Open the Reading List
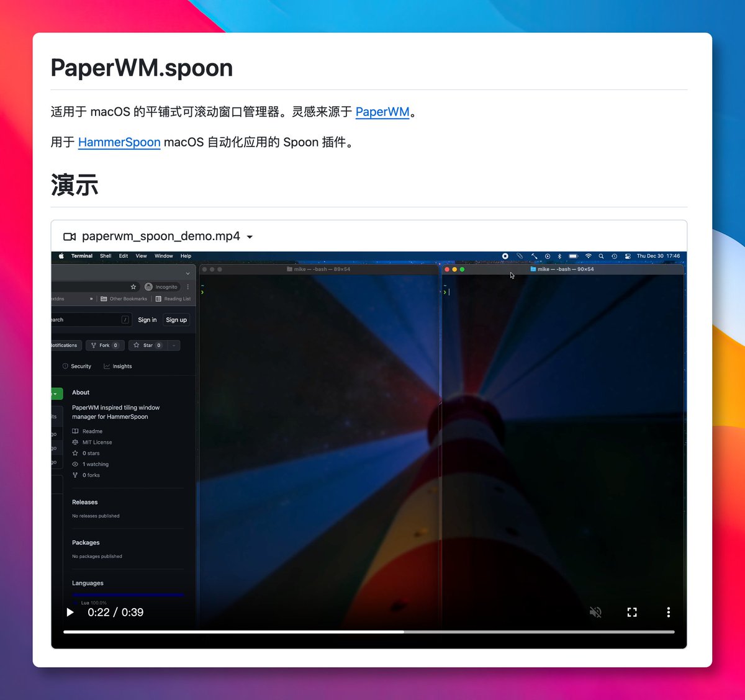745x700 pixels. (x=173, y=298)
